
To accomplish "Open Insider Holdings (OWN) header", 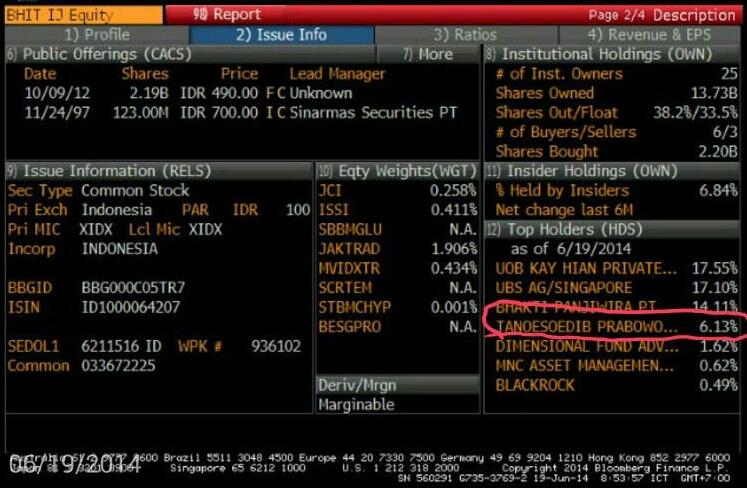I will (x=612, y=171).
